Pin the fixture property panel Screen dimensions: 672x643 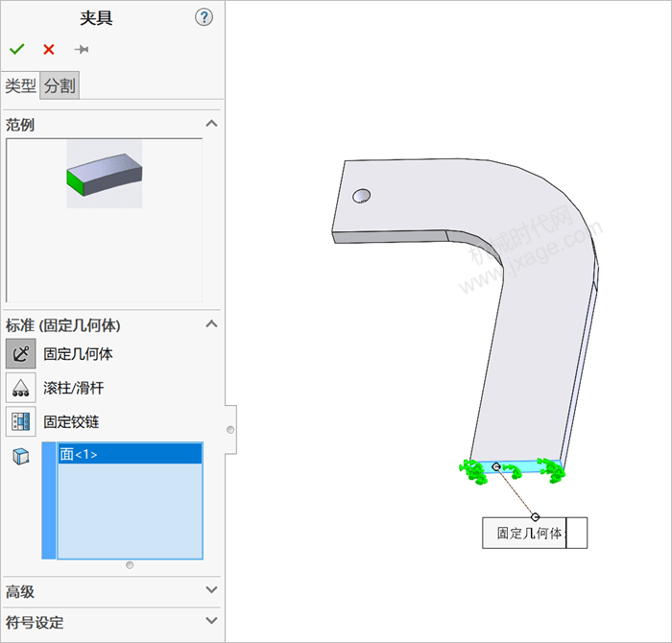81,49
